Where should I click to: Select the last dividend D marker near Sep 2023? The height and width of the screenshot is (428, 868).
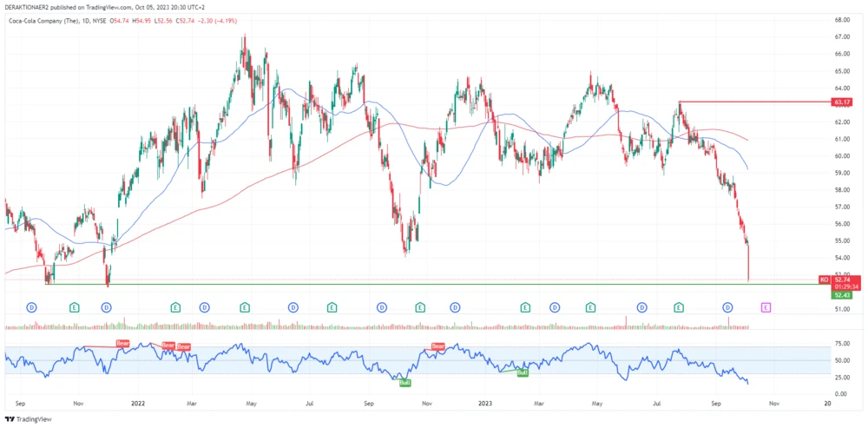pyautogui.click(x=728, y=307)
